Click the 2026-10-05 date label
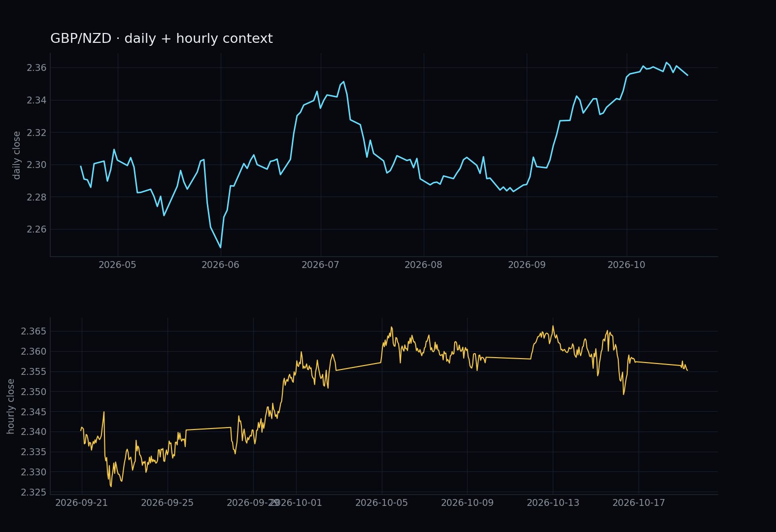The height and width of the screenshot is (532, 776). tap(381, 503)
